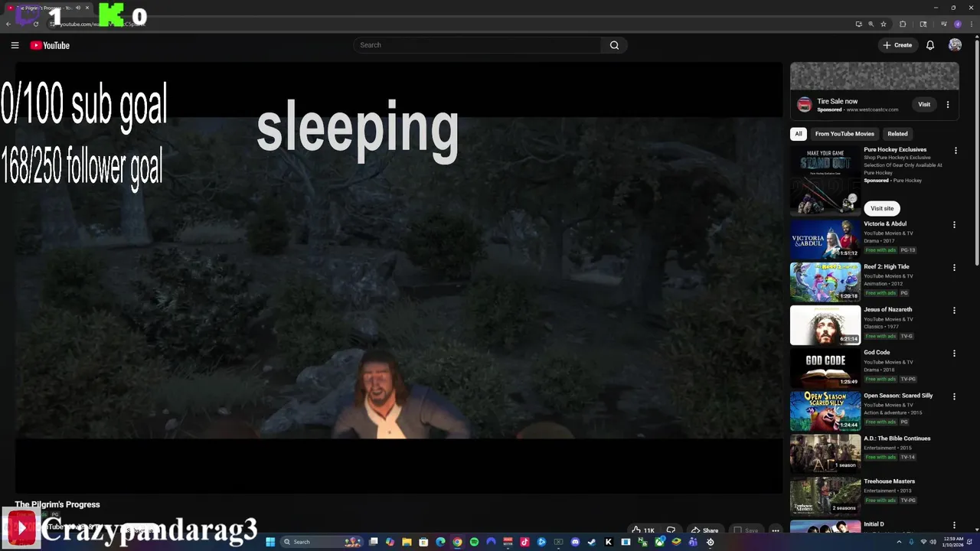Open the YouTube account avatar menu
Screen dimensions: 980x551
(955, 45)
